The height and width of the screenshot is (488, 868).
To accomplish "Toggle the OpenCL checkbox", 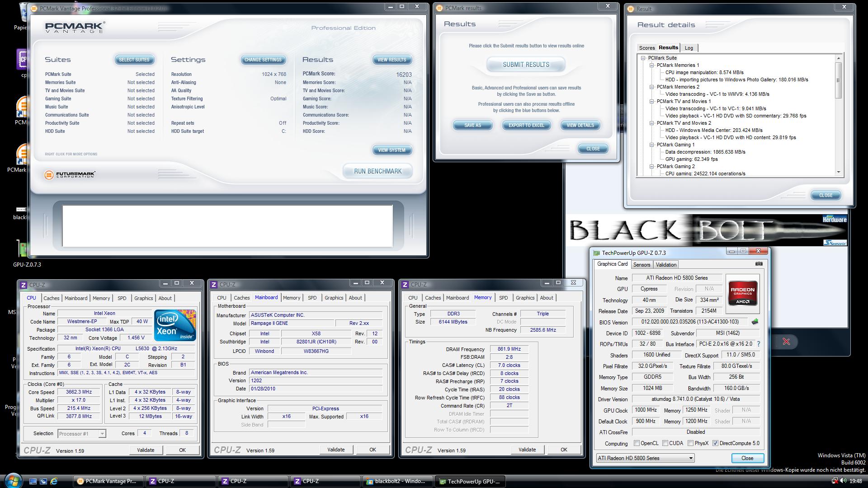I will coord(637,443).
